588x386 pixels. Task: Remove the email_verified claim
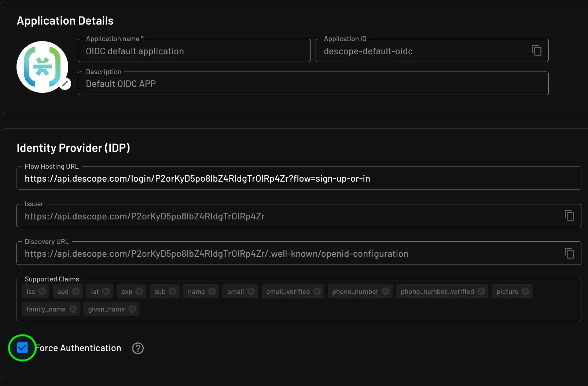click(317, 291)
